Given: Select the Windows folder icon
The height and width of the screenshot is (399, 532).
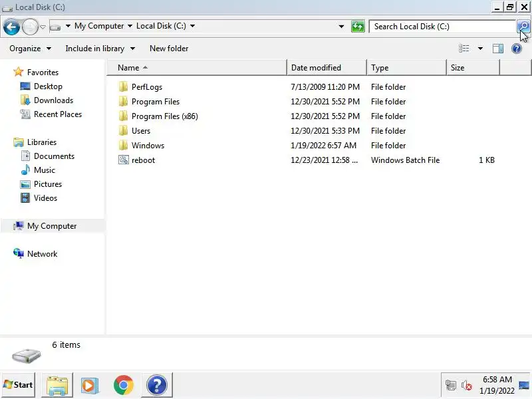Looking at the screenshot, I should pyautogui.click(x=124, y=145).
